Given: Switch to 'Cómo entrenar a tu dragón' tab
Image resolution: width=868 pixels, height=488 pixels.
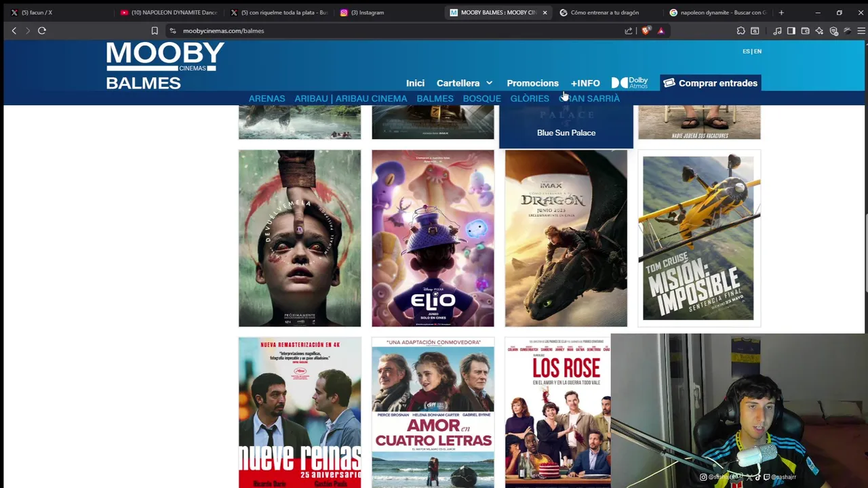Looking at the screenshot, I should [607, 12].
